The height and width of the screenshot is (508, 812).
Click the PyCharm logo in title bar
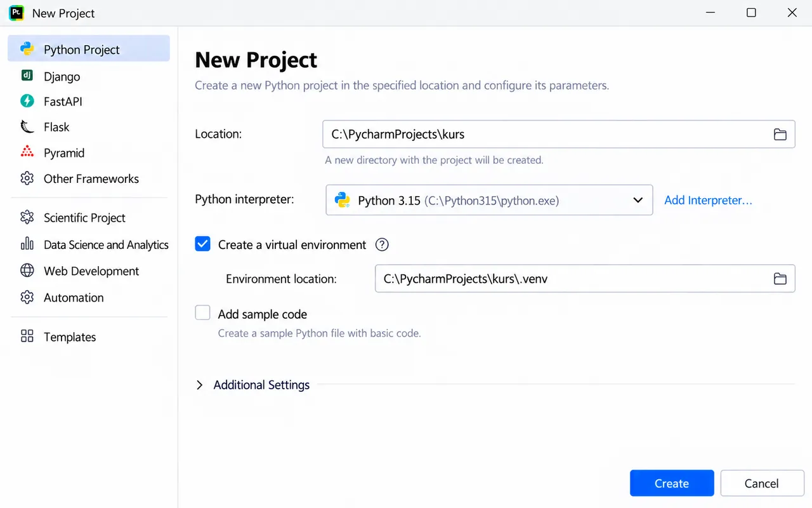(x=16, y=13)
